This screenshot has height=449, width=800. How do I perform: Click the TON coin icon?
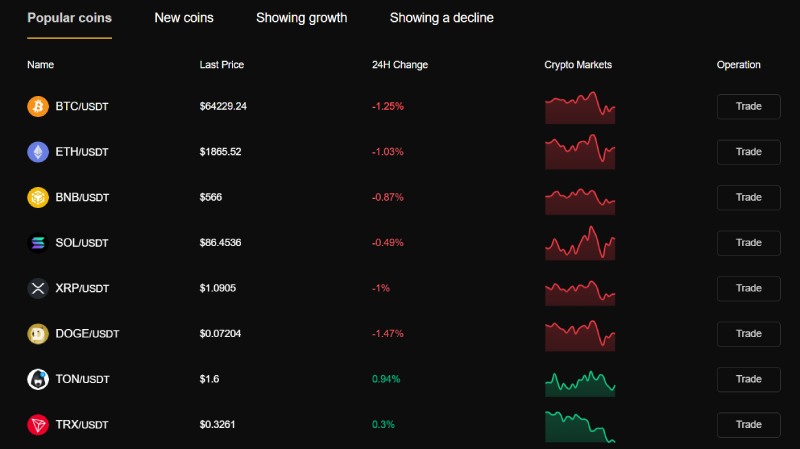38,379
